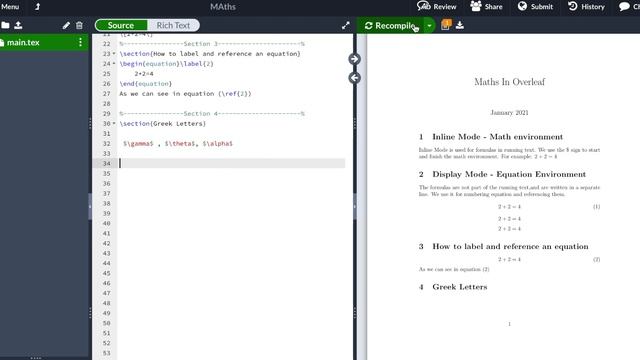Click the file tree resize handle

pyautogui.click(x=90, y=206)
